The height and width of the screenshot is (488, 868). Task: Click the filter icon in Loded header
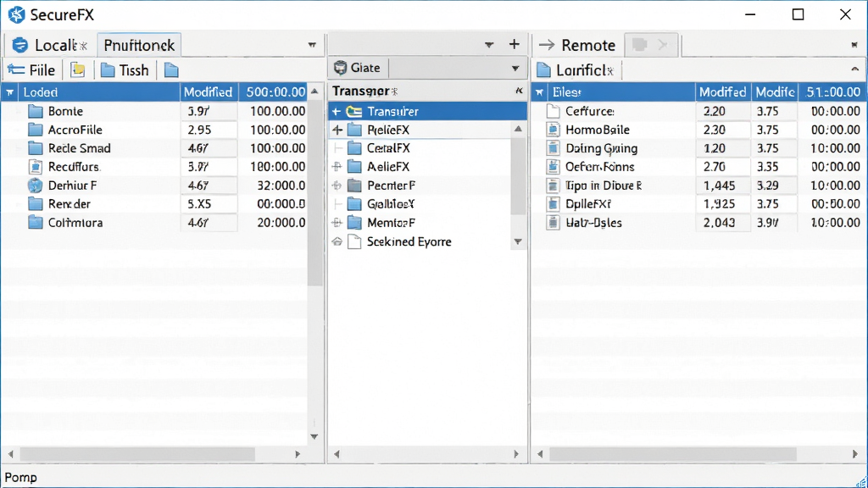(x=10, y=92)
